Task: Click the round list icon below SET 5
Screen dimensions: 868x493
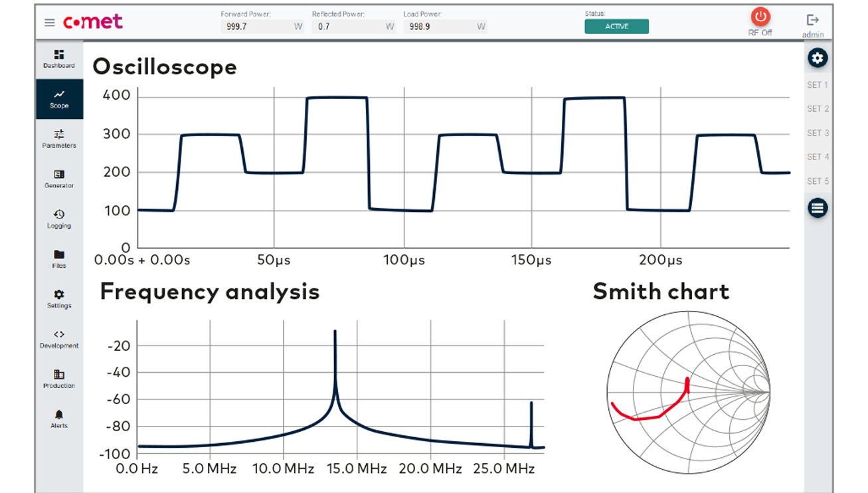Action: tap(818, 208)
